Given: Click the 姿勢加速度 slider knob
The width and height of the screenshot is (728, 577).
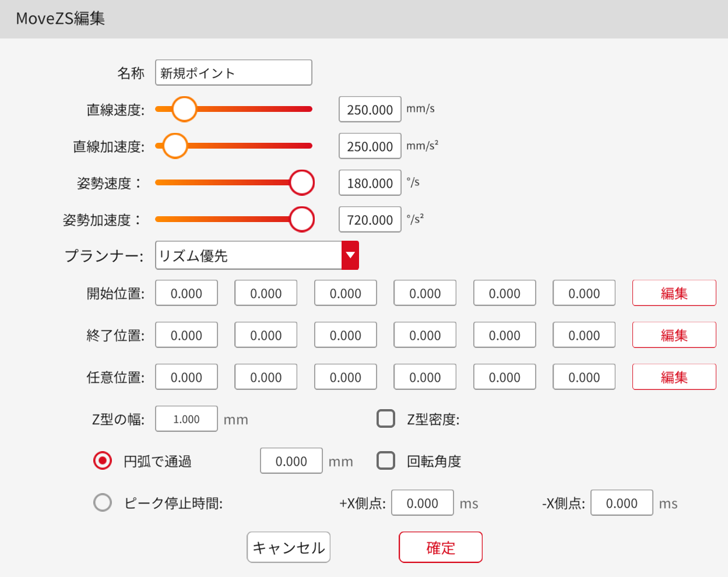Looking at the screenshot, I should coord(302,219).
